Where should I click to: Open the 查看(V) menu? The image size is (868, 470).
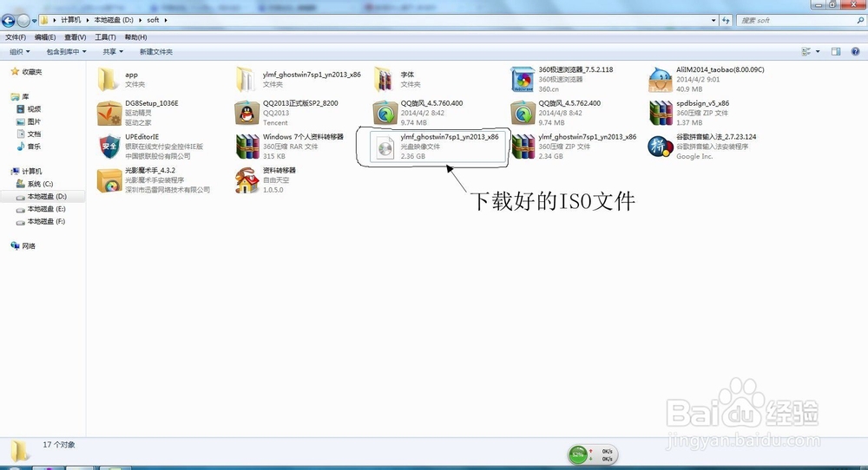(x=75, y=37)
